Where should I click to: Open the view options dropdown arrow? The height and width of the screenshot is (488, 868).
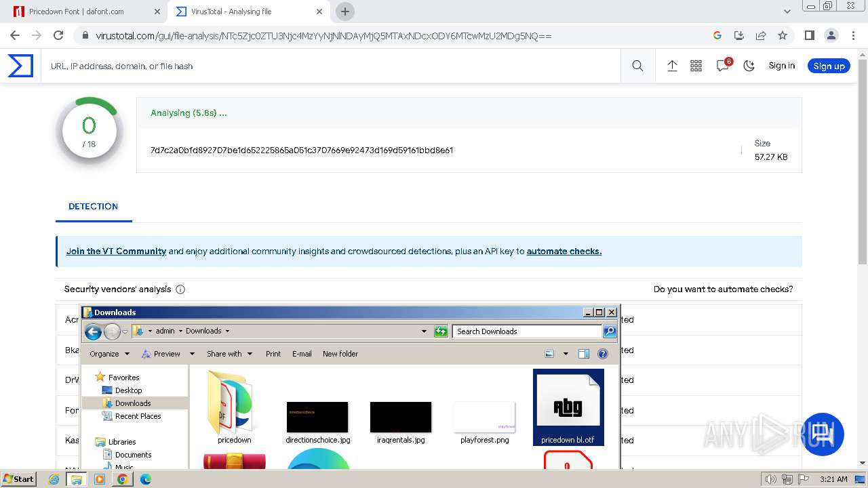[x=566, y=354]
